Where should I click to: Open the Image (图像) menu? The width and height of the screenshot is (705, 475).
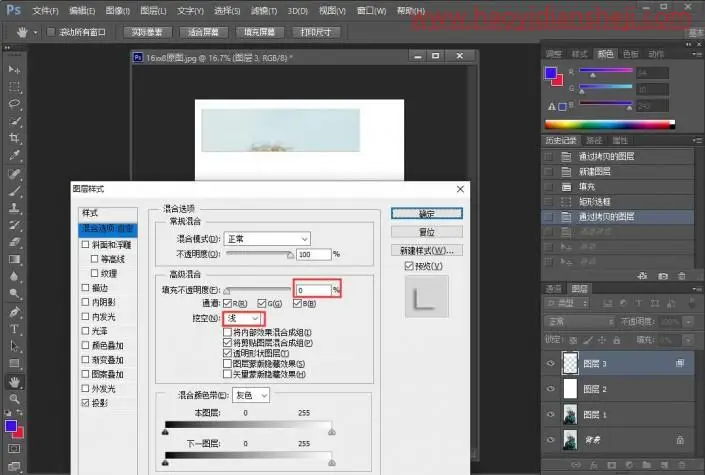pyautogui.click(x=117, y=10)
